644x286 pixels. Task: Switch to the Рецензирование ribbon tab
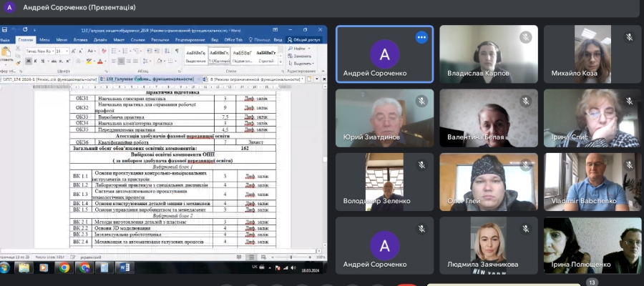coord(190,40)
